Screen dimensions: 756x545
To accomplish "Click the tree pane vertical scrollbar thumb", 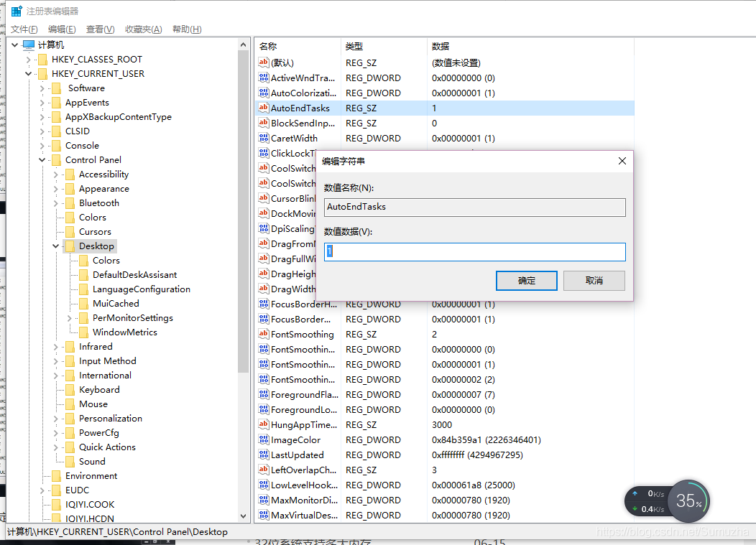I will (x=243, y=211).
